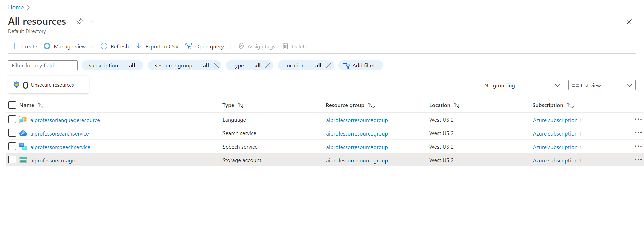The height and width of the screenshot is (231, 644).
Task: Open more options for aiprofessorlanguageresource row
Action: (638, 119)
